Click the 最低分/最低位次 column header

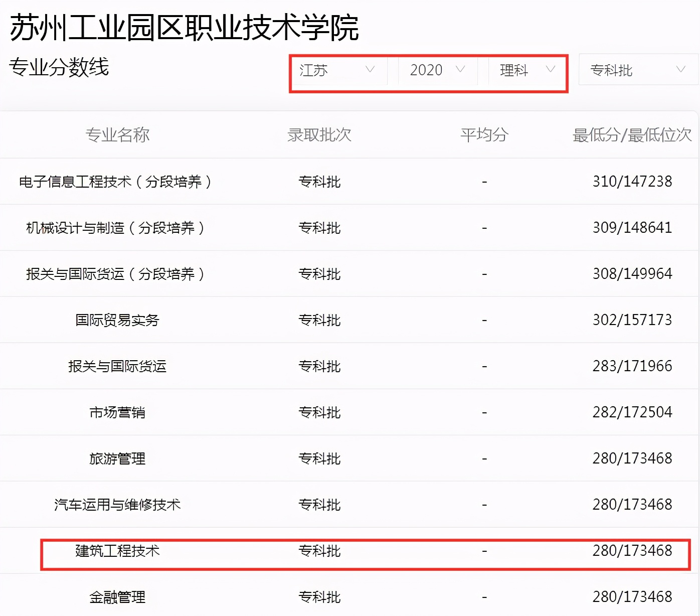click(x=630, y=134)
